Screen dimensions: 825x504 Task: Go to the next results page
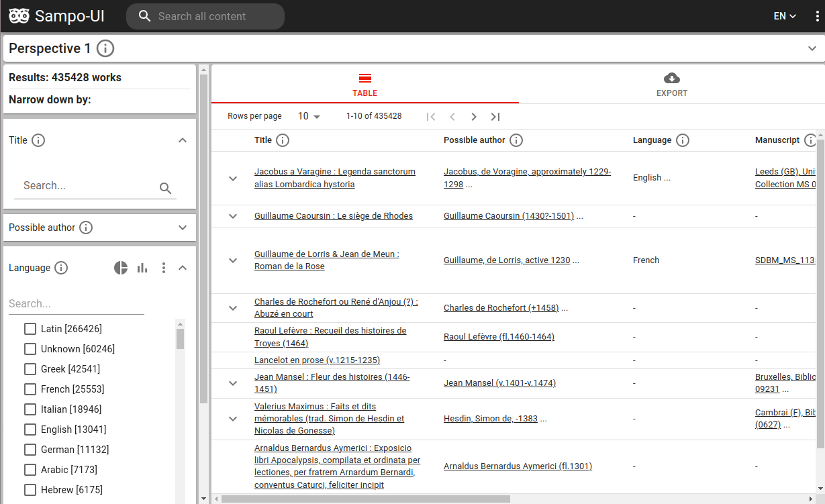(474, 117)
